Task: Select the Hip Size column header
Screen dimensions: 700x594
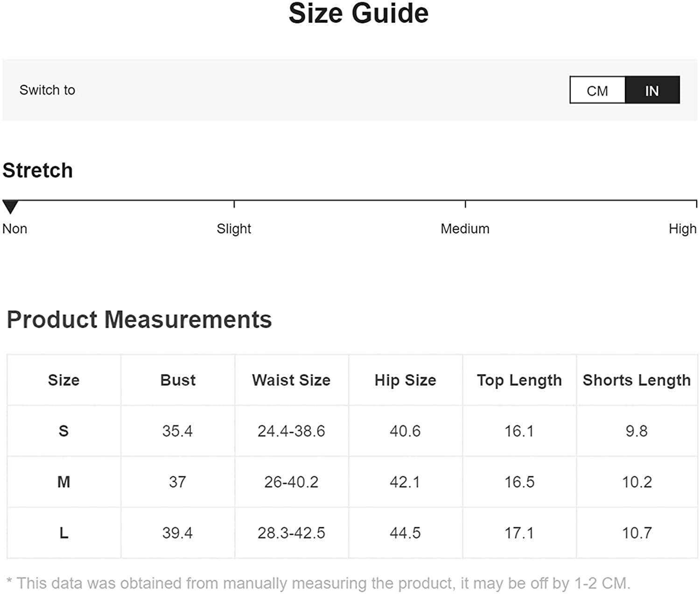Action: click(x=405, y=380)
